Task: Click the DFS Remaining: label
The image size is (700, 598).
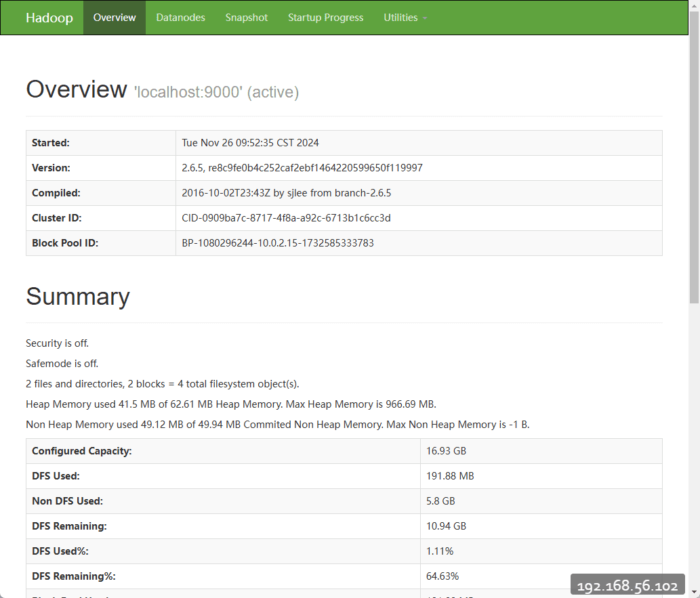Action: pyautogui.click(x=69, y=526)
